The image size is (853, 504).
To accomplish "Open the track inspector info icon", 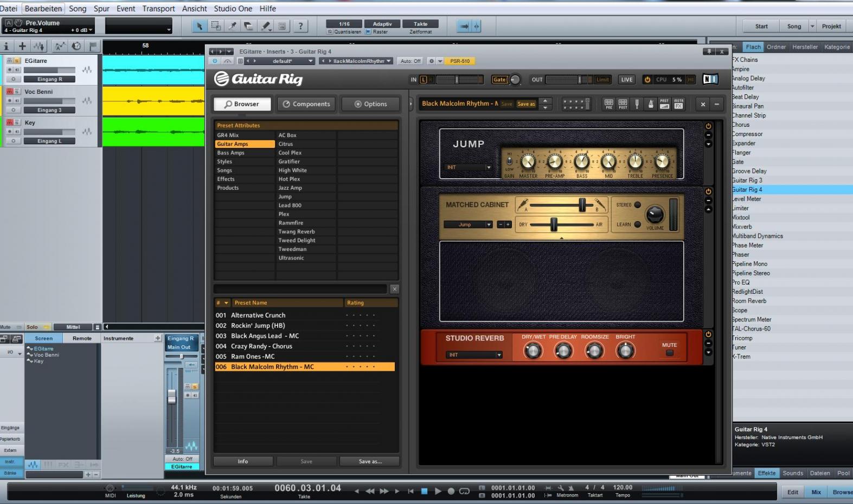I will pos(7,46).
